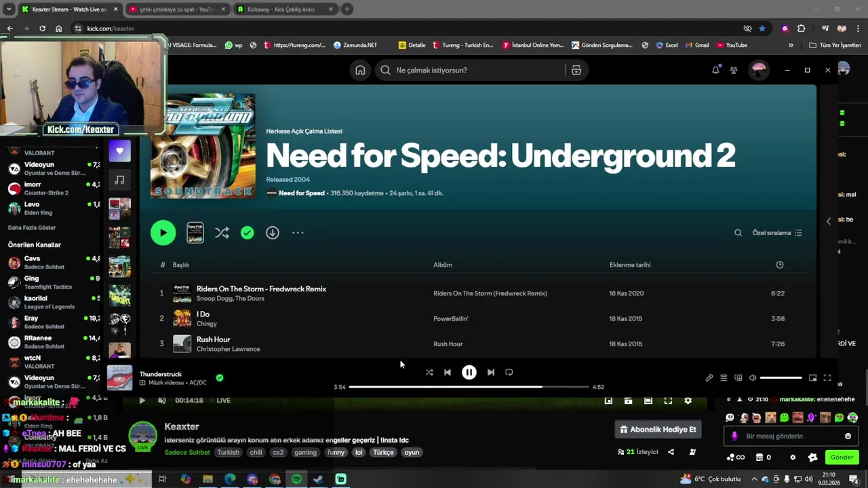This screenshot has height=488, width=868.
Task: Toggle saved-to-library green checkmark for playlist
Action: tap(248, 232)
